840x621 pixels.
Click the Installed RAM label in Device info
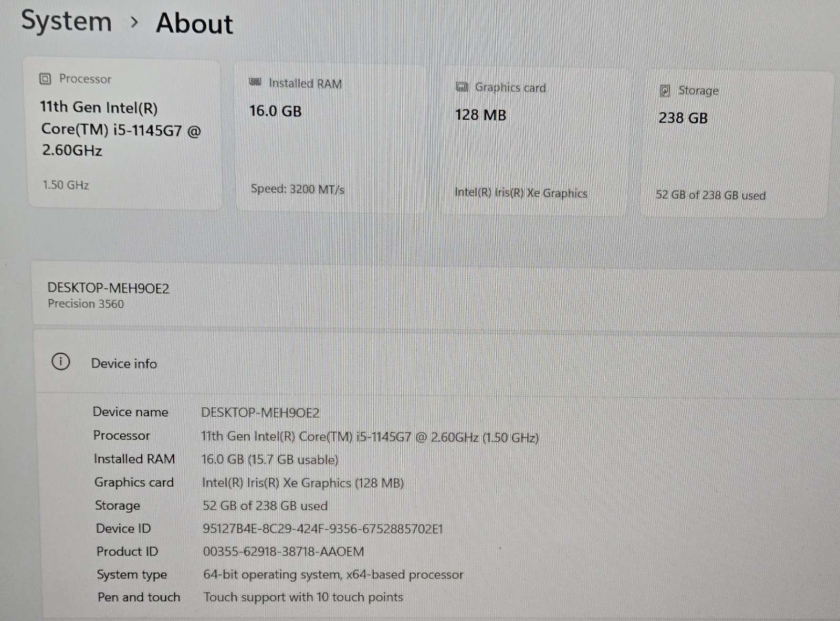pyautogui.click(x=134, y=459)
